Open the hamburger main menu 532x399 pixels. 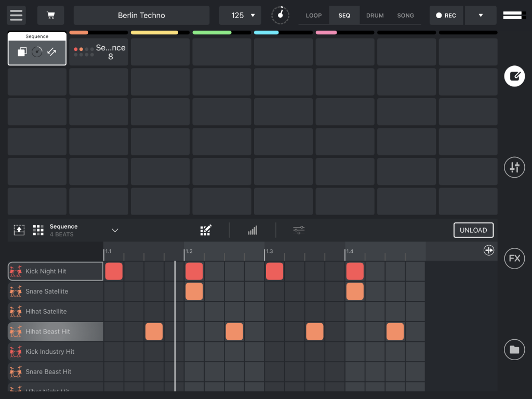point(16,15)
